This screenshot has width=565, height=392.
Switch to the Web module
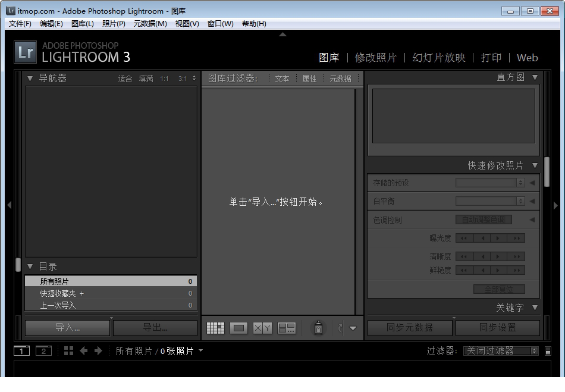coord(527,58)
